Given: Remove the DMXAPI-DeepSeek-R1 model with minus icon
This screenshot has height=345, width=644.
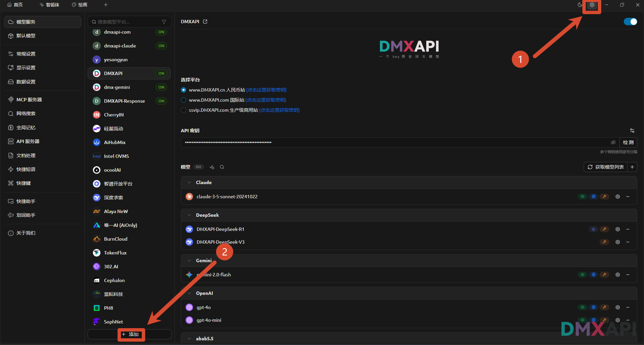Looking at the screenshot, I should pyautogui.click(x=628, y=229).
